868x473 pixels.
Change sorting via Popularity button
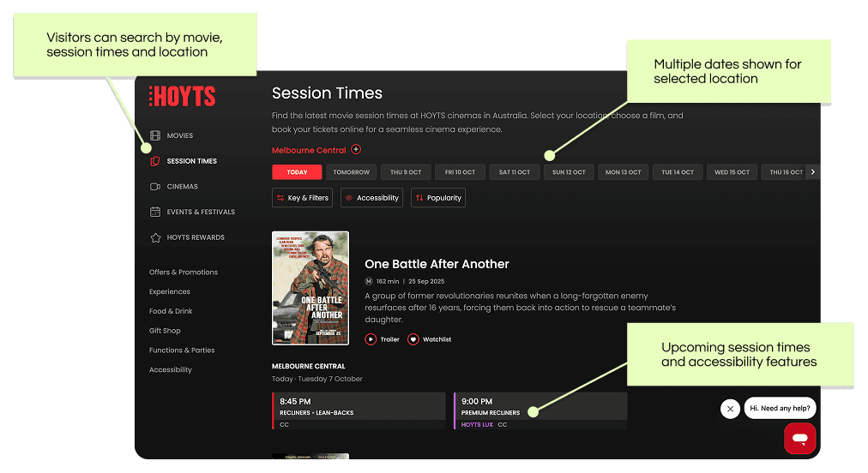click(438, 197)
